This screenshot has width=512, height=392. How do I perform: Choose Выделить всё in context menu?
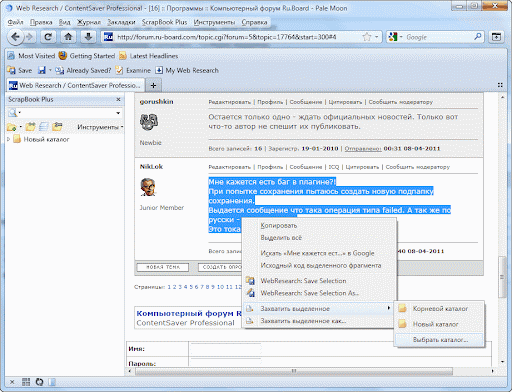(x=319, y=238)
